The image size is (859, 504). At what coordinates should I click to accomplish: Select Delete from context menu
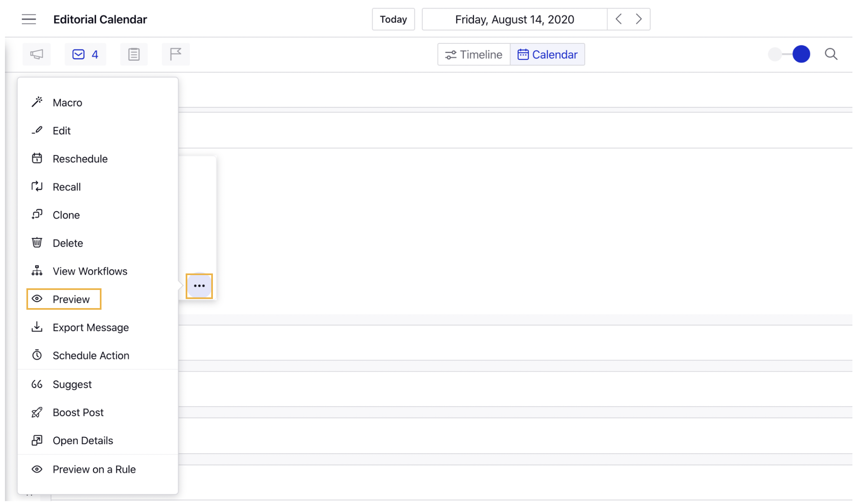click(68, 243)
